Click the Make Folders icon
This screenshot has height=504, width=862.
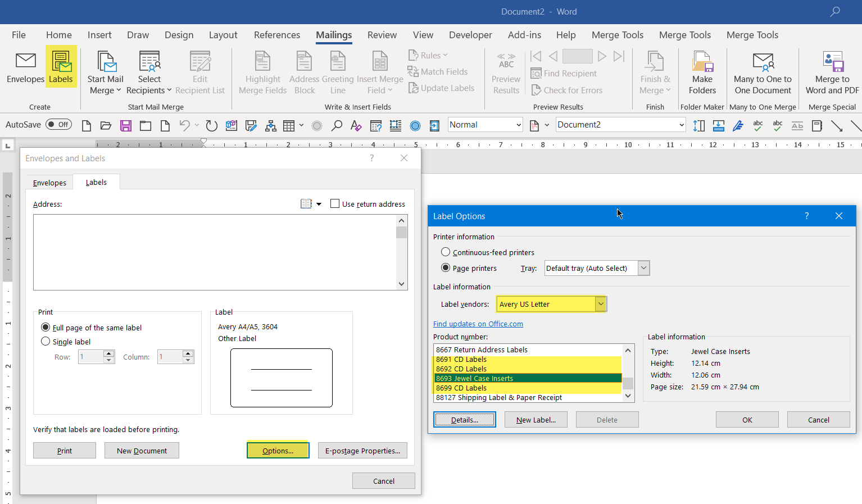[702, 73]
